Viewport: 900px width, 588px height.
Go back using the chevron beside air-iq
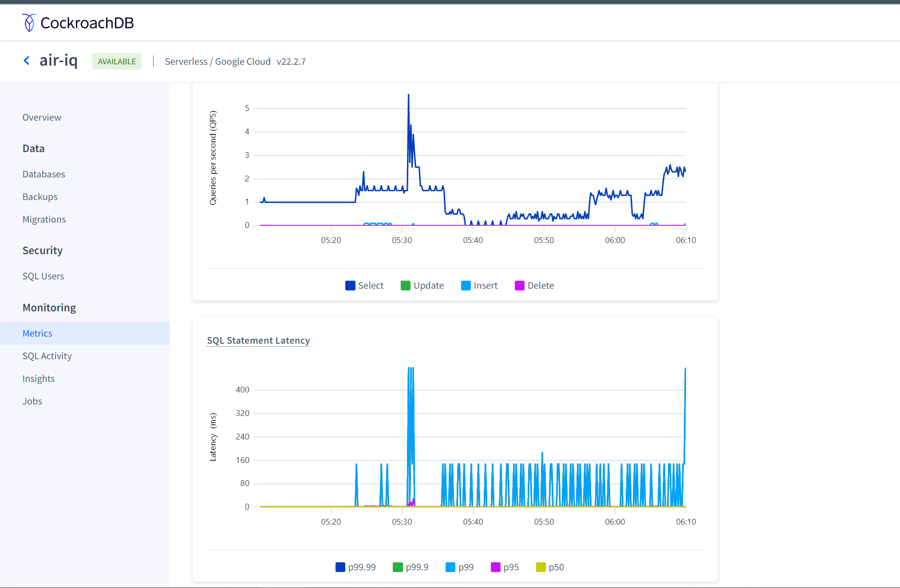coord(27,61)
